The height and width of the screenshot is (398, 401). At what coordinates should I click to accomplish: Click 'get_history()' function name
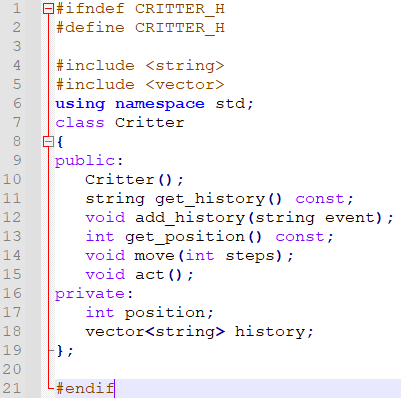pyautogui.click(x=219, y=199)
